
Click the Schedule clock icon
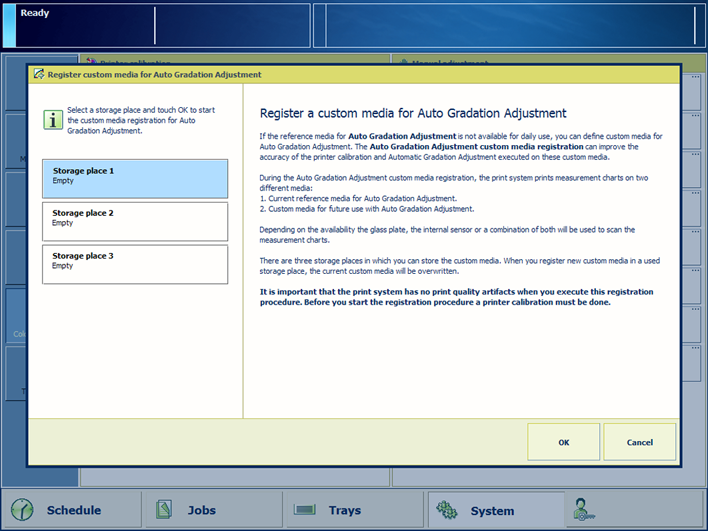(21, 510)
